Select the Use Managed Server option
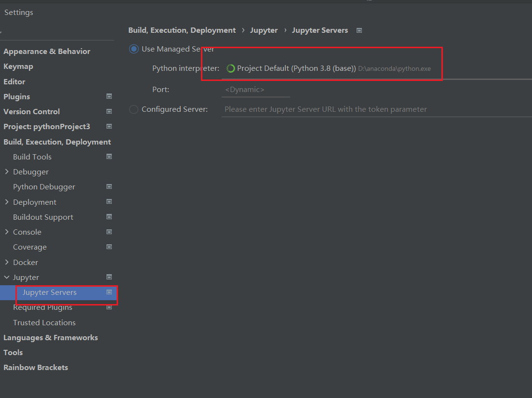 133,49
